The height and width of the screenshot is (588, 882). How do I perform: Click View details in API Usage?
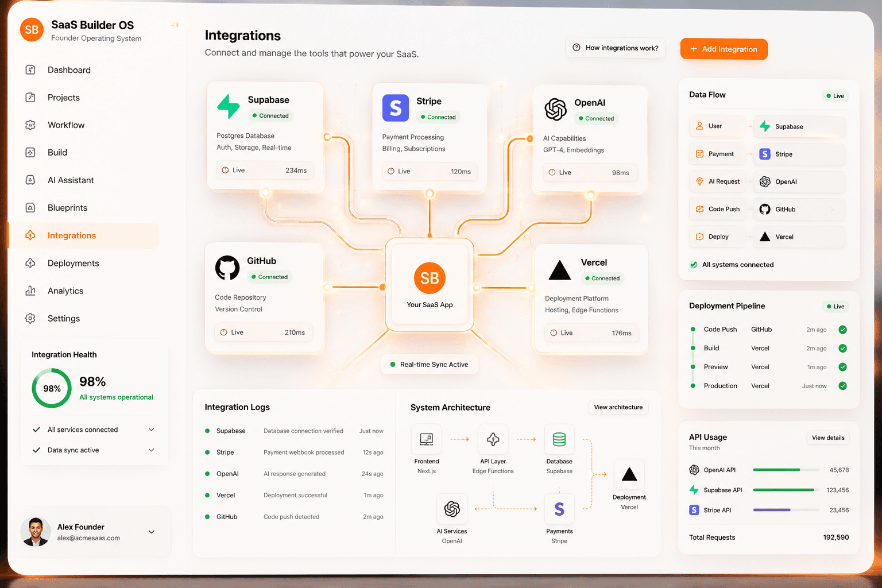pyautogui.click(x=827, y=438)
